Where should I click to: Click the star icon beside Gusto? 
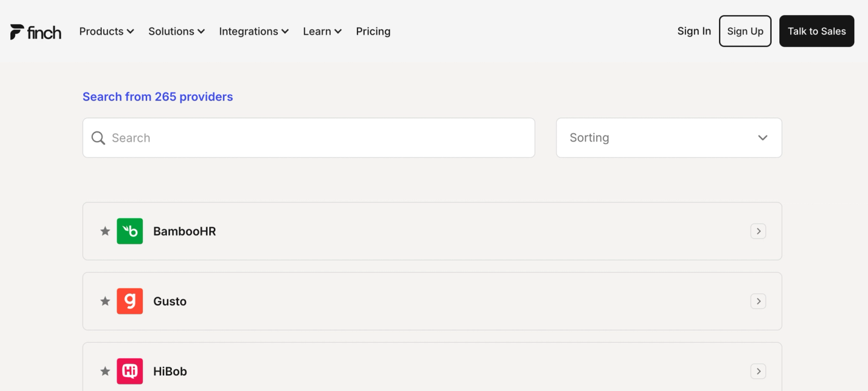(105, 301)
